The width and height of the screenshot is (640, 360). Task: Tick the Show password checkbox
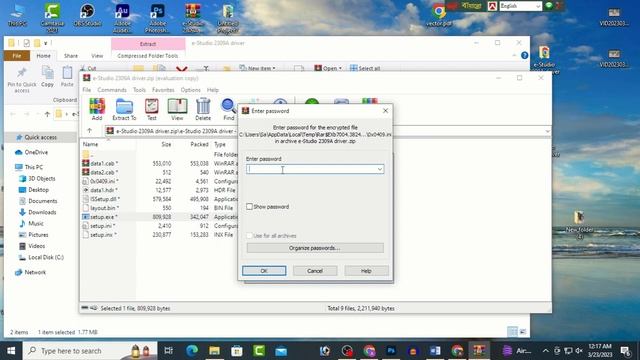click(249, 207)
